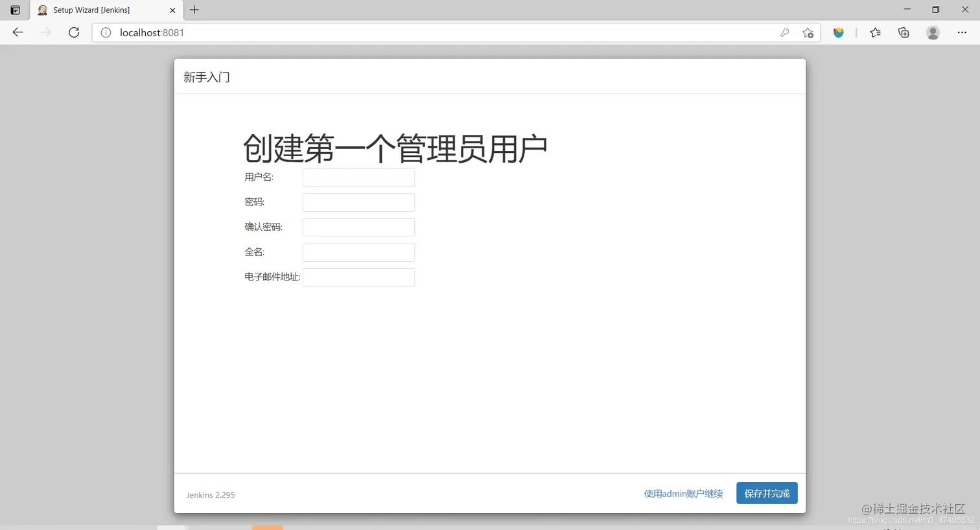Image resolution: width=980 pixels, height=530 pixels.
Task: Click the browser reload icon
Action: 73,32
